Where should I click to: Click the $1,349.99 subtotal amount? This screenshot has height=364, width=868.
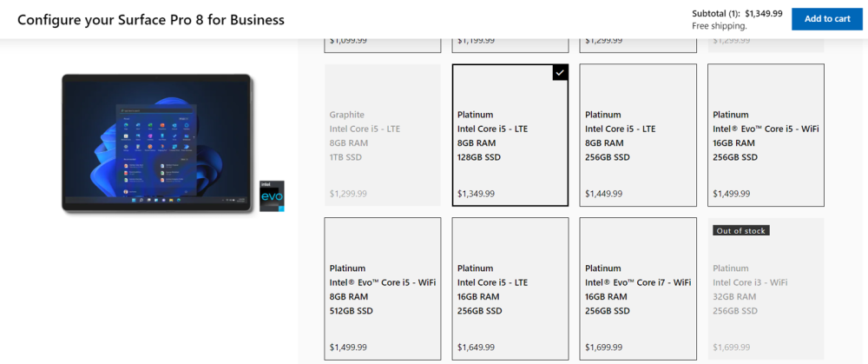(x=764, y=14)
